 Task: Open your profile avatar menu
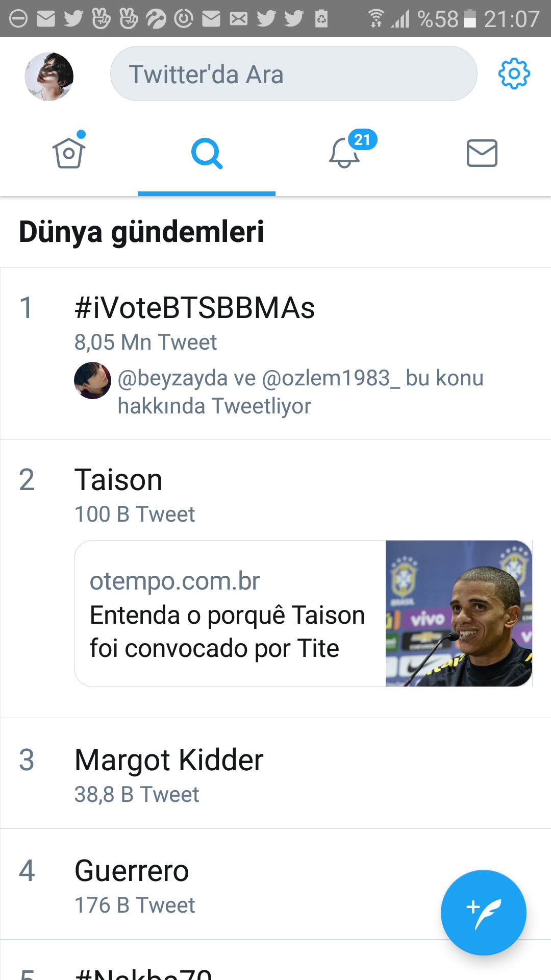pyautogui.click(x=49, y=76)
